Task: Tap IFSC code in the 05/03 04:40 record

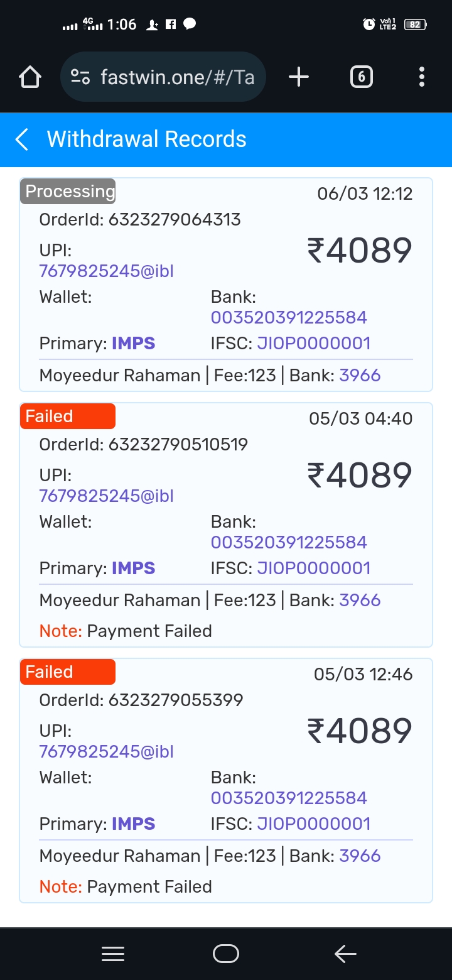Action: click(313, 568)
